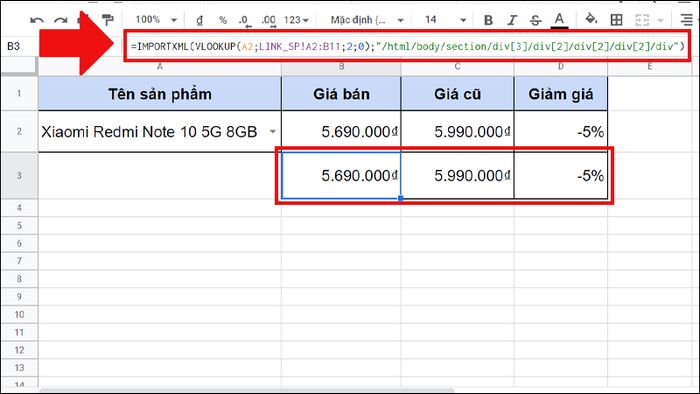Click the Undo icon

point(37,20)
